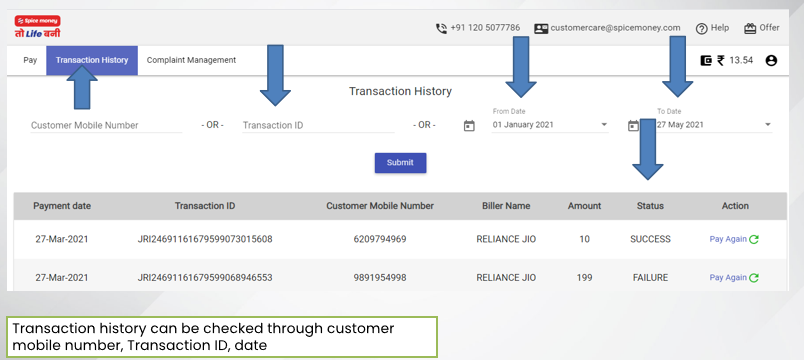
Task: Click the Help link text
Action: click(719, 28)
